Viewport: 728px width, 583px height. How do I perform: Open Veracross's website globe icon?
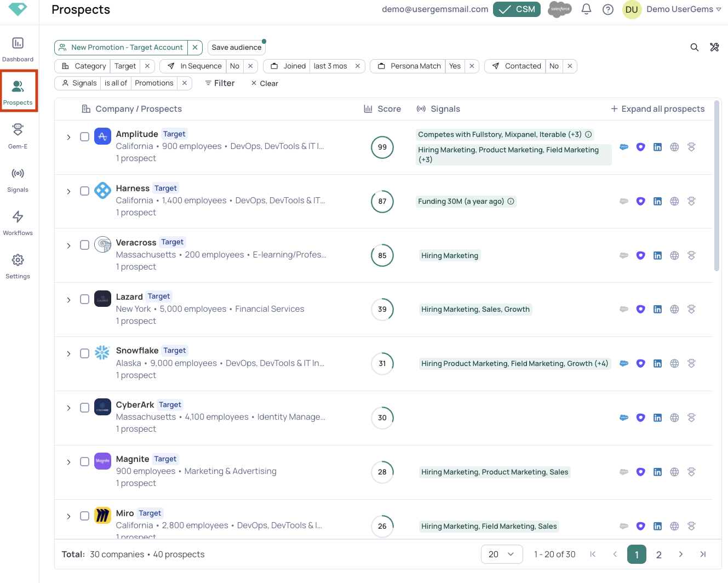click(x=674, y=255)
